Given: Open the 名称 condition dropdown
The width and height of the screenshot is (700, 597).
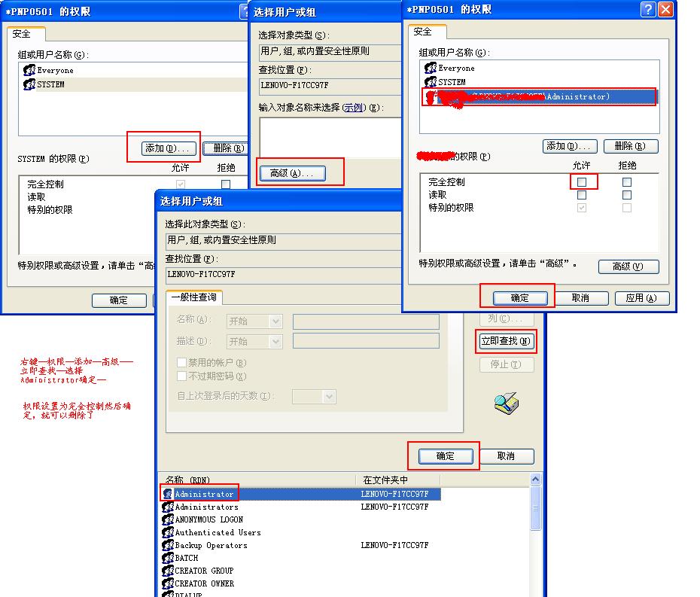Looking at the screenshot, I should [276, 321].
